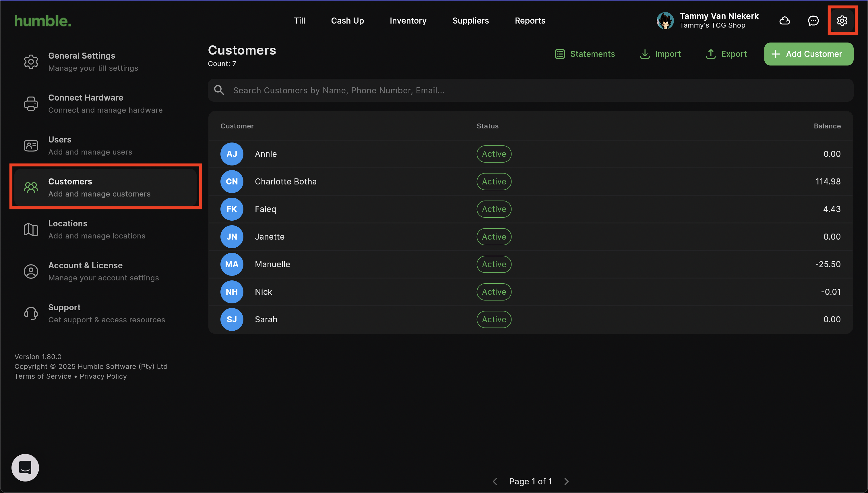Click the Export button
Screen dimensions: 868x493
click(x=726, y=54)
